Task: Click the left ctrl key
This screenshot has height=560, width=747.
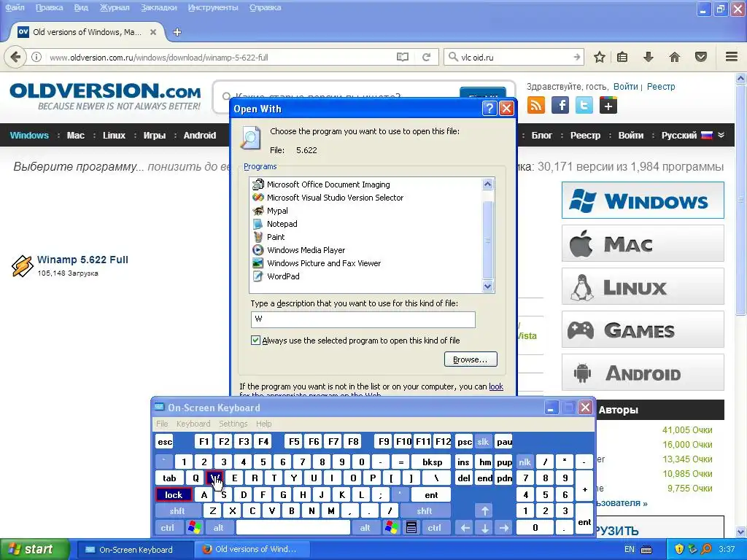Action: (x=167, y=528)
